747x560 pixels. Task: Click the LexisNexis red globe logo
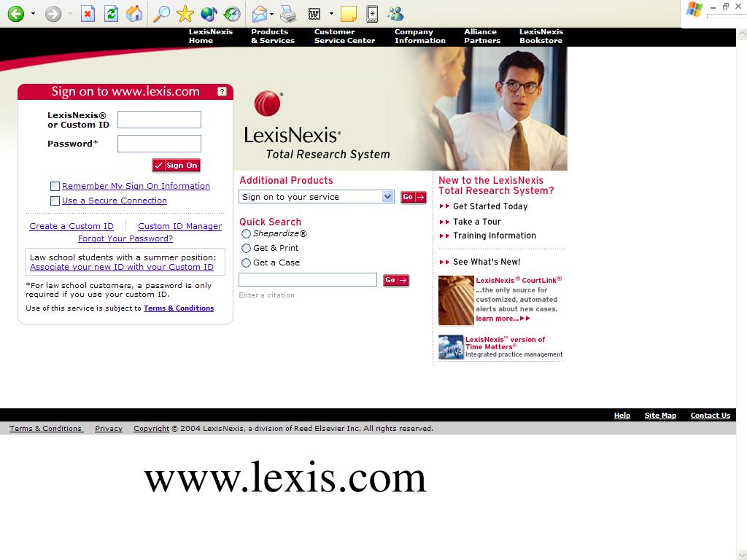click(x=268, y=104)
